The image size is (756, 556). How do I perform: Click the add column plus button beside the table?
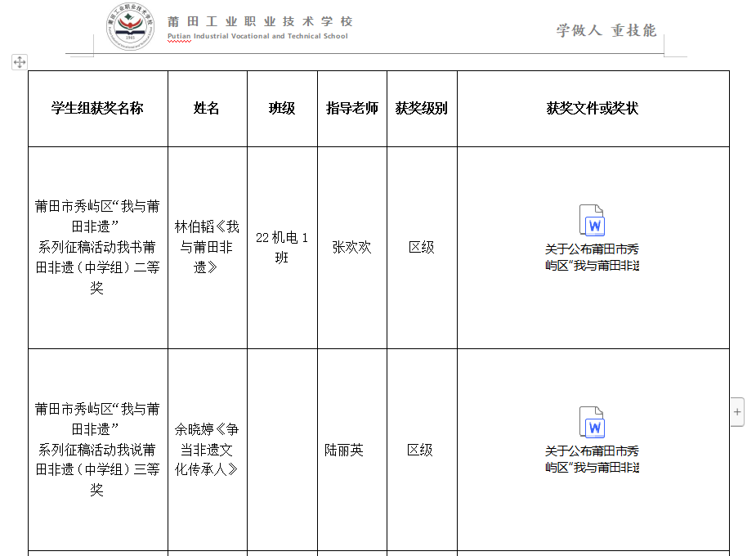[737, 412]
